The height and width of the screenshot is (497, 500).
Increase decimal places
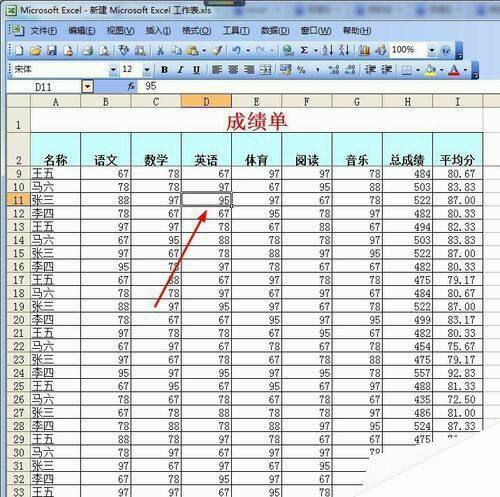[x=334, y=70]
